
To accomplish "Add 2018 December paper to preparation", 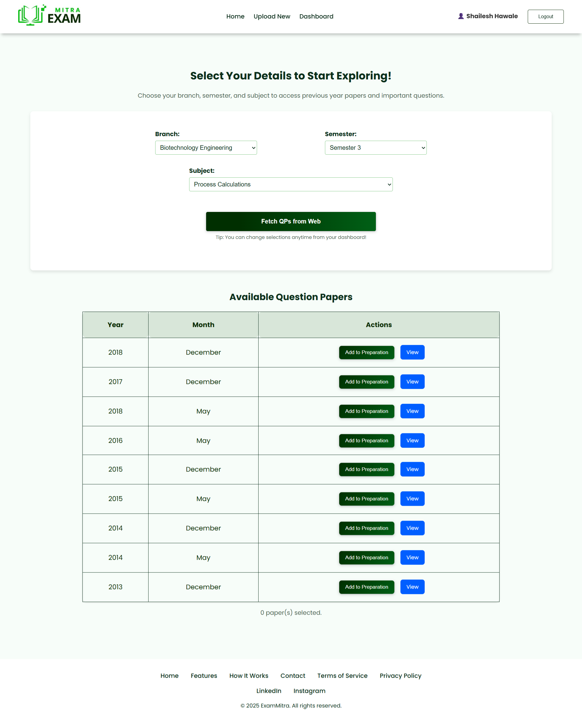I will click(366, 352).
